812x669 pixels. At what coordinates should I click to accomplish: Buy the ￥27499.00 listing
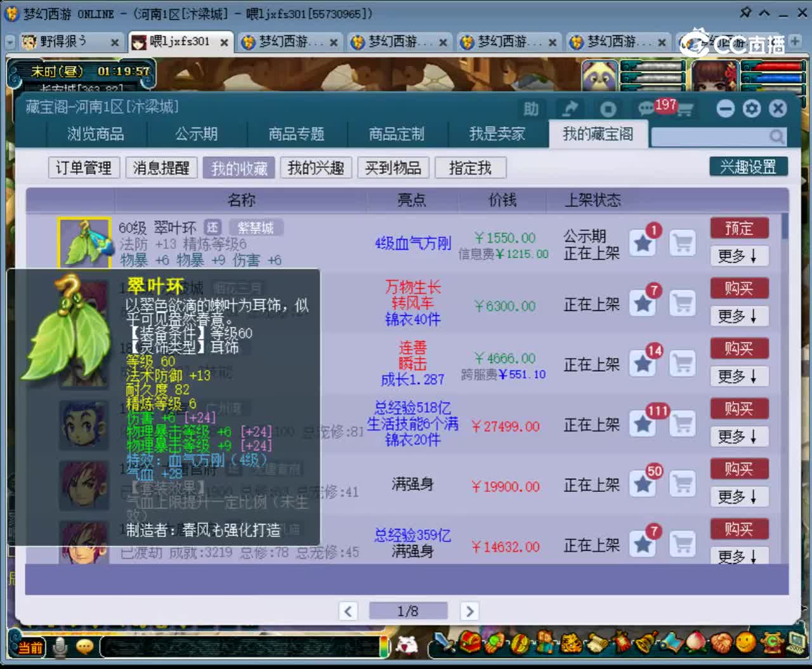pyautogui.click(x=739, y=409)
